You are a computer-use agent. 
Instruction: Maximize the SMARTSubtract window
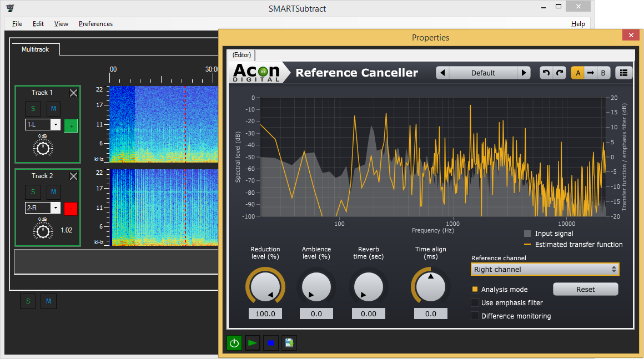558,7
